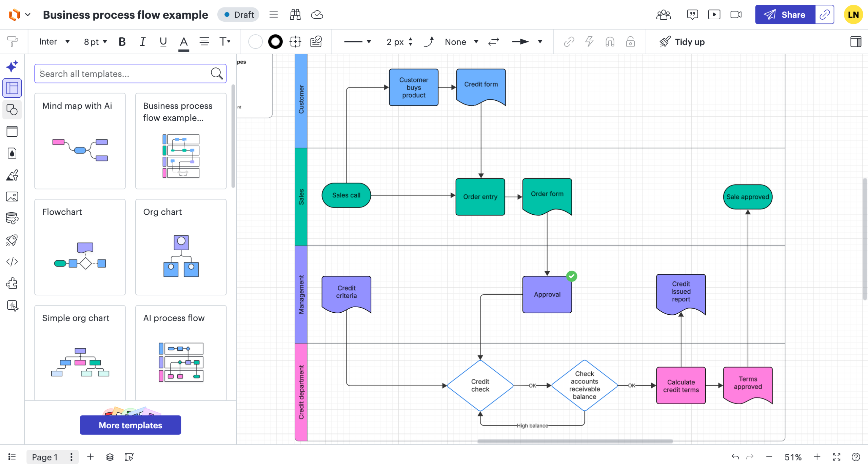Image resolution: width=868 pixels, height=469 pixels.
Task: Open the Shapes panel in sidebar
Action: pyautogui.click(x=12, y=110)
